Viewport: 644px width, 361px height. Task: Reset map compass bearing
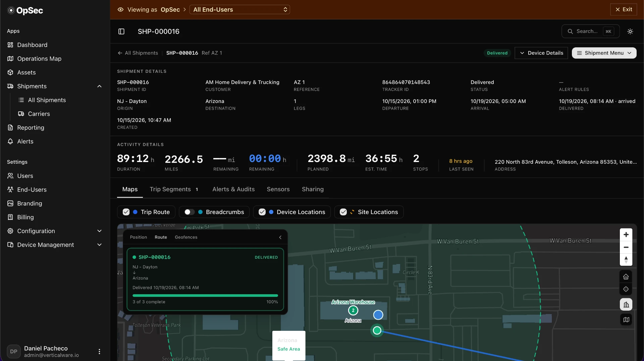[x=626, y=260]
